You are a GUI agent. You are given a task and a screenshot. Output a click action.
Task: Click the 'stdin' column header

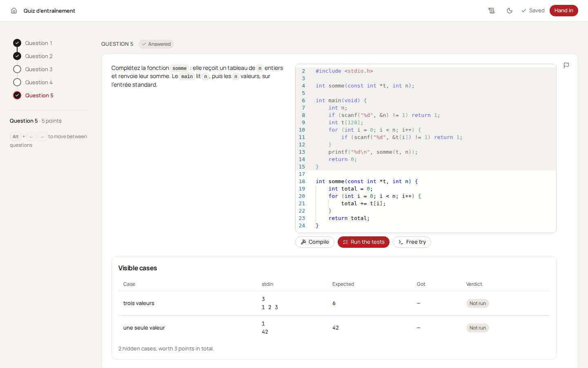267,284
